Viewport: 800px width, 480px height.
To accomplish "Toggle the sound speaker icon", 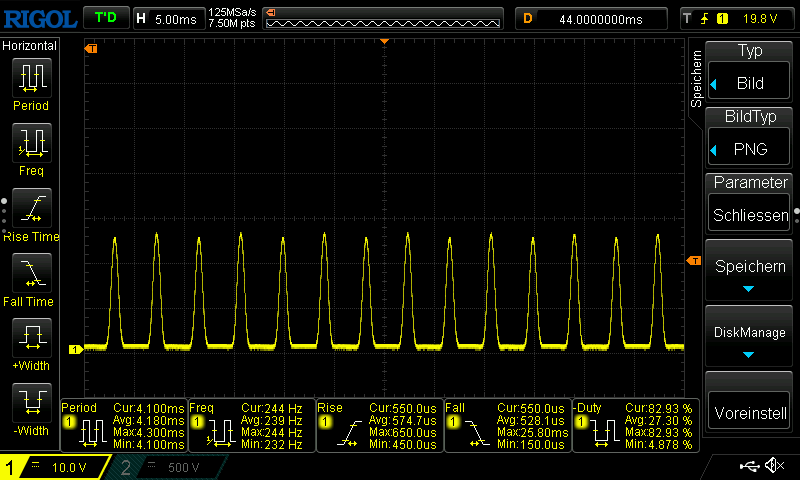I will 774,465.
